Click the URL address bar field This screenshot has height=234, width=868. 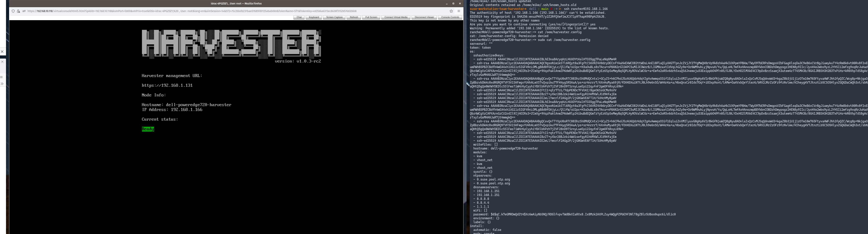click(x=202, y=11)
